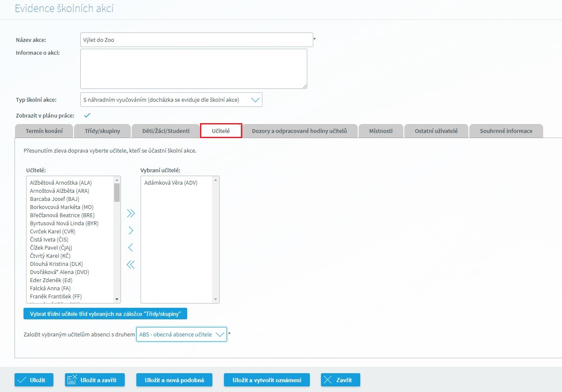Click Uložit a vytvořit oznámení button

click(x=267, y=380)
